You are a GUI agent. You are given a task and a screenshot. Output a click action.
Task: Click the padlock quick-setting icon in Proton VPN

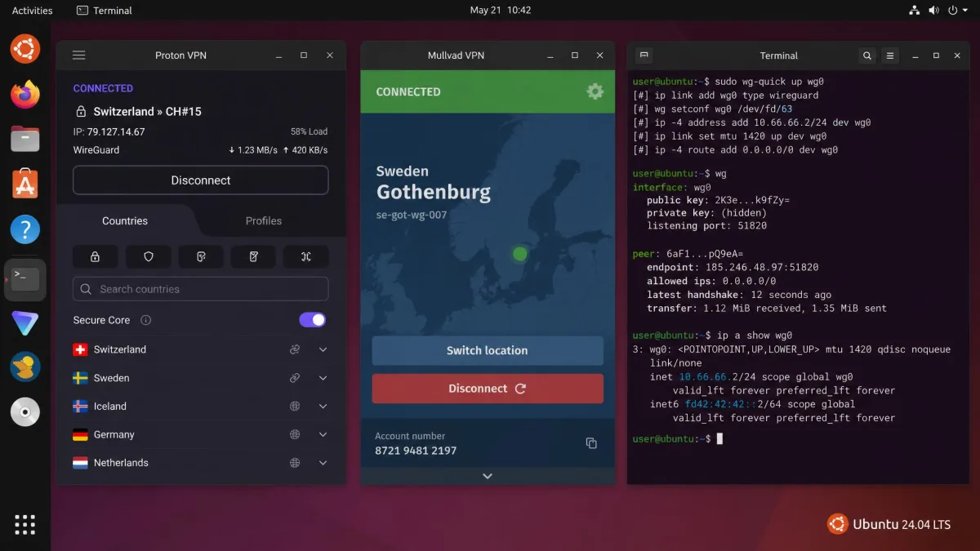tap(96, 256)
